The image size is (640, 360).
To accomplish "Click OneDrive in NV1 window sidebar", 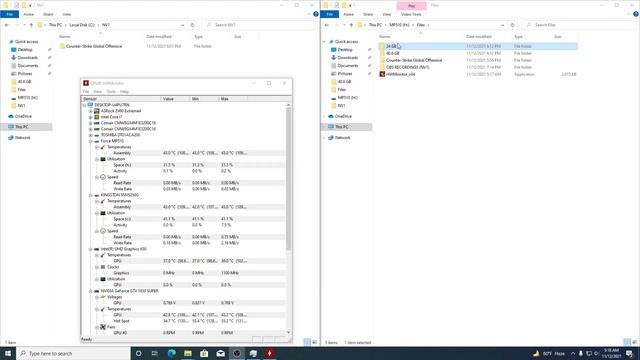I will [23, 116].
